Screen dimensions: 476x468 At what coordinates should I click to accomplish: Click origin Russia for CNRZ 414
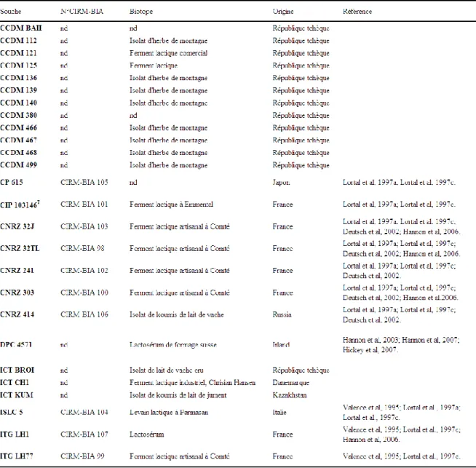click(x=282, y=314)
